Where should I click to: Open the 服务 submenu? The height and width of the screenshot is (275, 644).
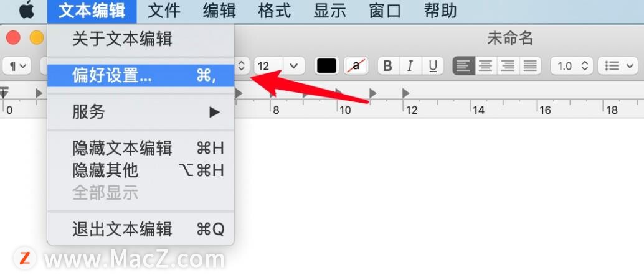(141, 111)
